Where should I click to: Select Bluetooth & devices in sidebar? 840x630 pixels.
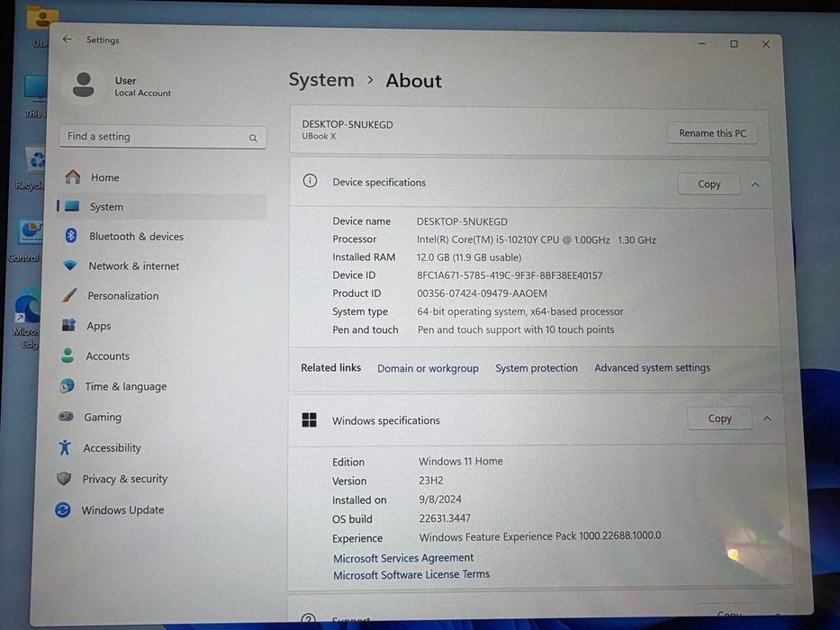(x=161, y=236)
